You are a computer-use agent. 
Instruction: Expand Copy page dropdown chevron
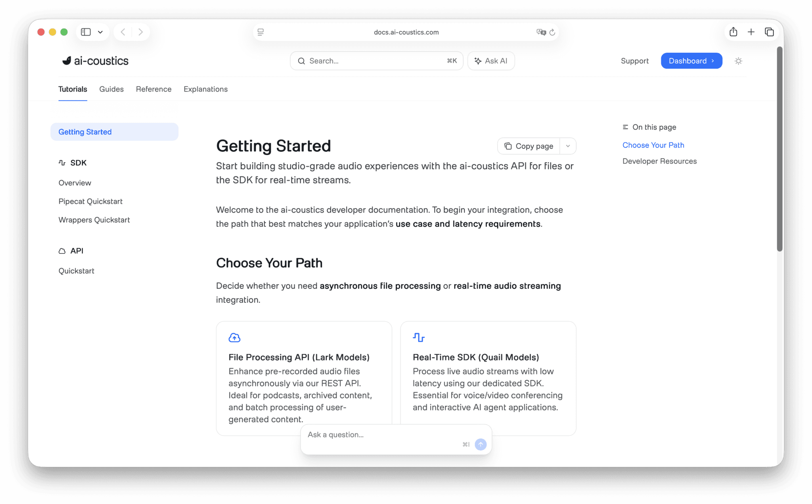click(x=568, y=146)
